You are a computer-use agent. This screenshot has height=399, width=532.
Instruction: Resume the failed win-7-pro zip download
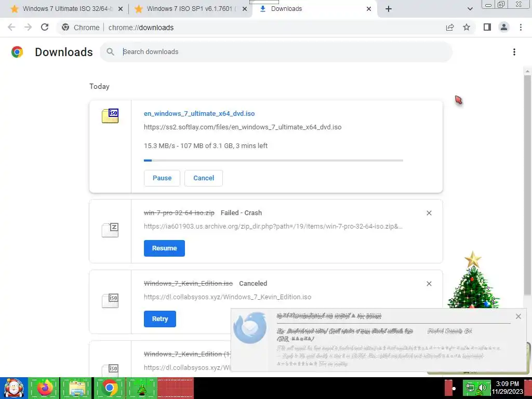tap(164, 248)
